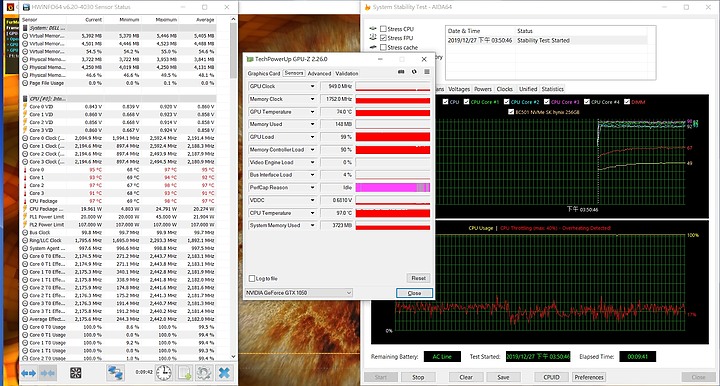Viewport: 720px width, 386px height.
Task: Click the HWiNFO vertical scrollbar down arrow
Action: click(x=233, y=356)
